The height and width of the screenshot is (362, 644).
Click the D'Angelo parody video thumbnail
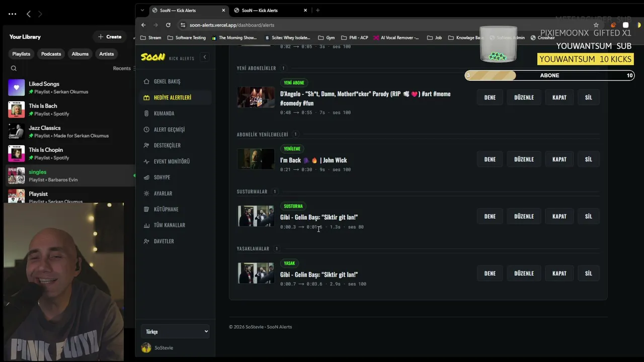coord(256,98)
